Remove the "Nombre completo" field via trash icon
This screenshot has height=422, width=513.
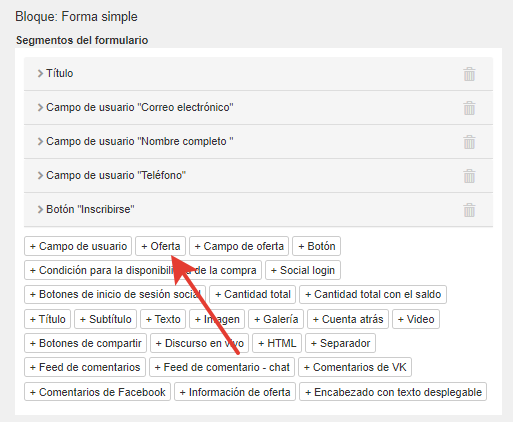(469, 142)
